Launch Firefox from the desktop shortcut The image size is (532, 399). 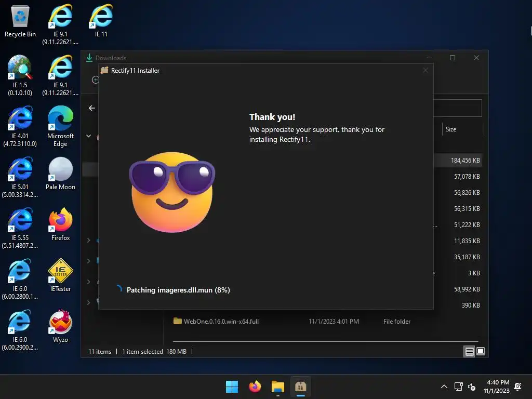(x=60, y=224)
